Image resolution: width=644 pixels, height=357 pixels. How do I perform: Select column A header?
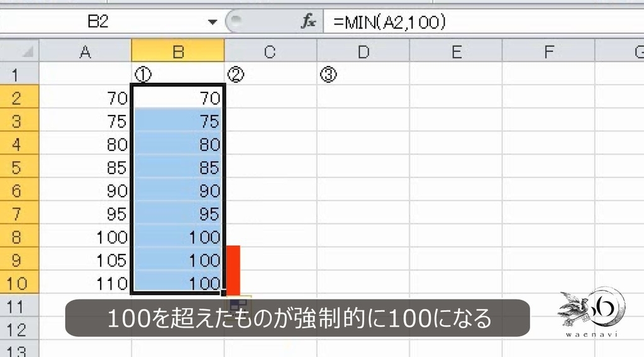[x=86, y=51]
